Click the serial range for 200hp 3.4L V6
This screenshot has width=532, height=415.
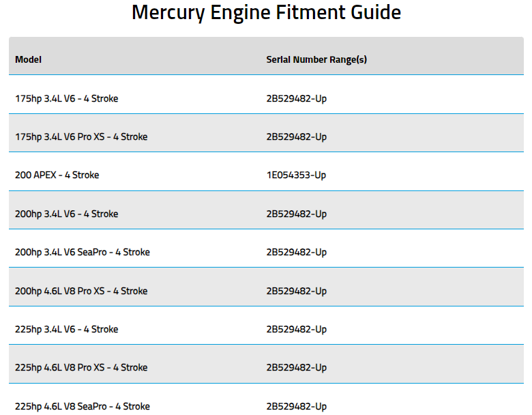(x=296, y=214)
